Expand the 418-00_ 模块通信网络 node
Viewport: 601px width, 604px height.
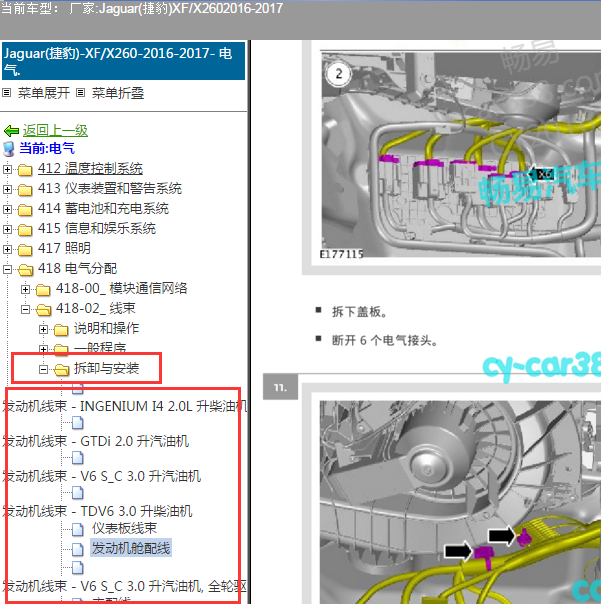[x=25, y=289]
